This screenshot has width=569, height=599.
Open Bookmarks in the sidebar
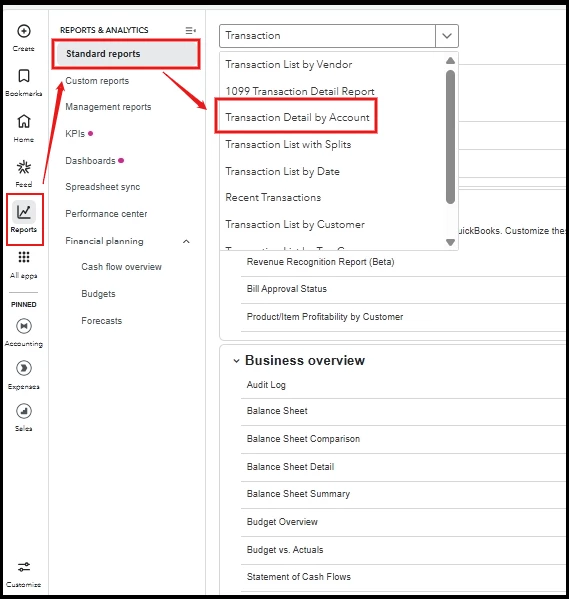coord(24,76)
